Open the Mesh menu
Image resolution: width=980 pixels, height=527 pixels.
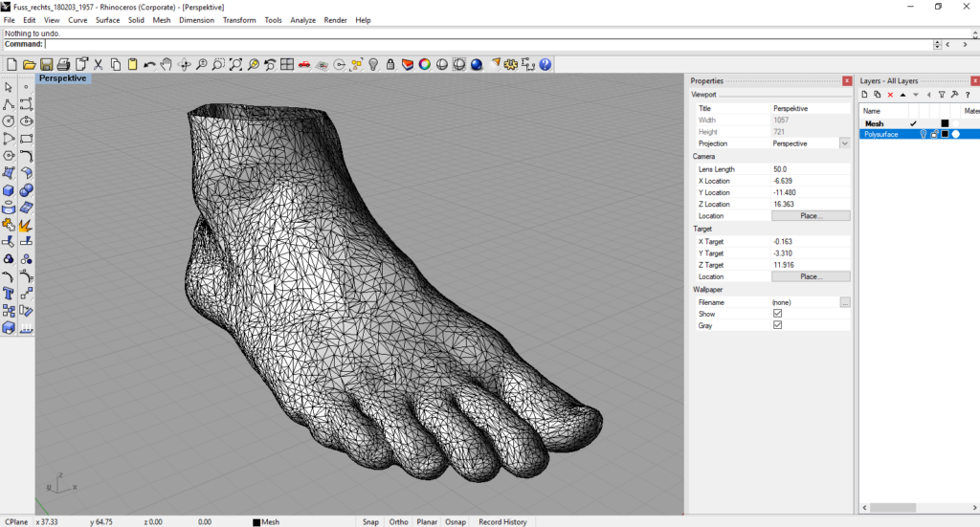[162, 20]
